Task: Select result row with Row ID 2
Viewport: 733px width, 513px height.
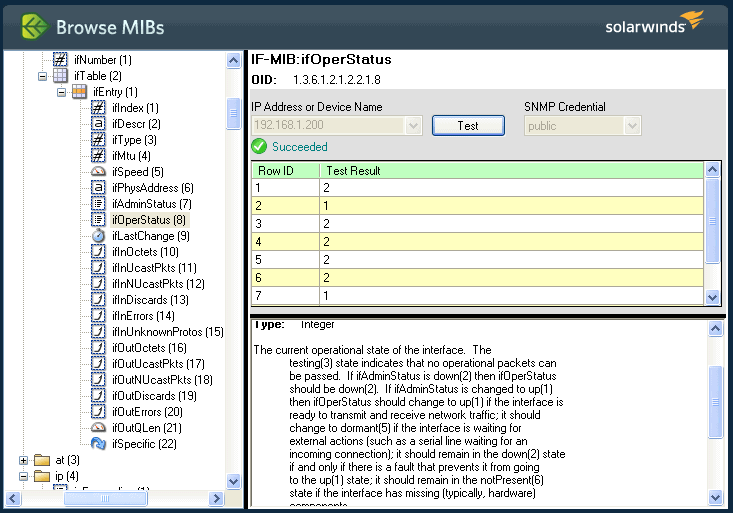Action: coord(478,205)
